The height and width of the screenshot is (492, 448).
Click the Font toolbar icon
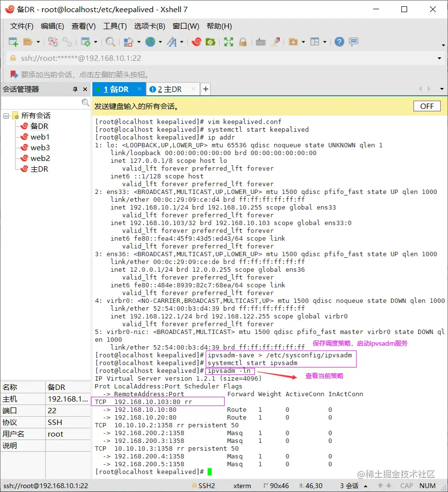[172, 42]
